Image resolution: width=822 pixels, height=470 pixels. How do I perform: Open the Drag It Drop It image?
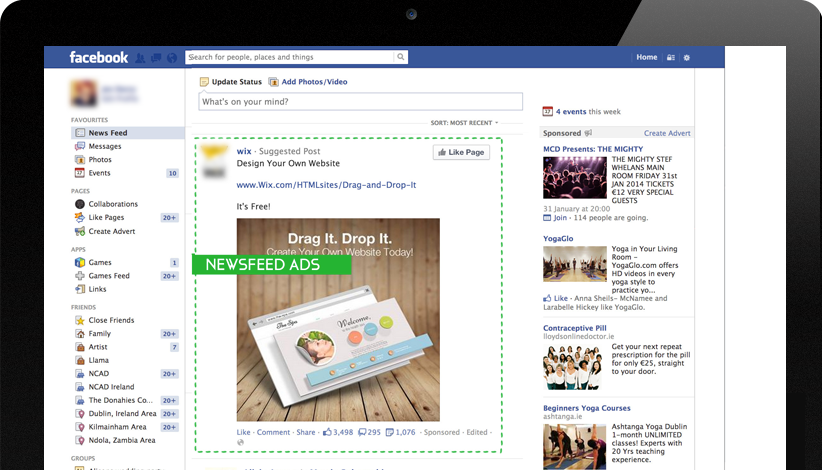338,320
